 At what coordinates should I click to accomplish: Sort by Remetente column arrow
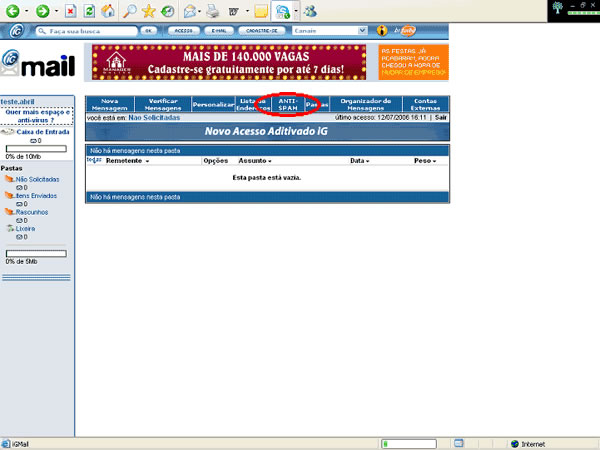coord(147,161)
